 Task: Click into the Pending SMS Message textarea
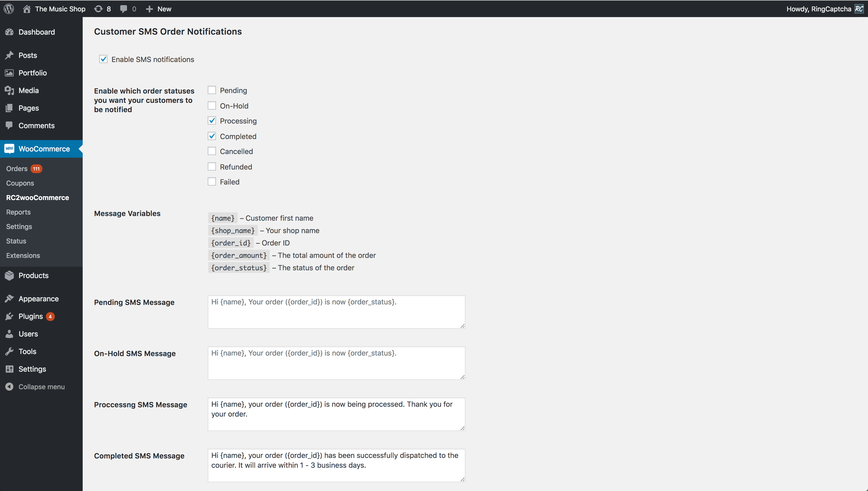336,312
